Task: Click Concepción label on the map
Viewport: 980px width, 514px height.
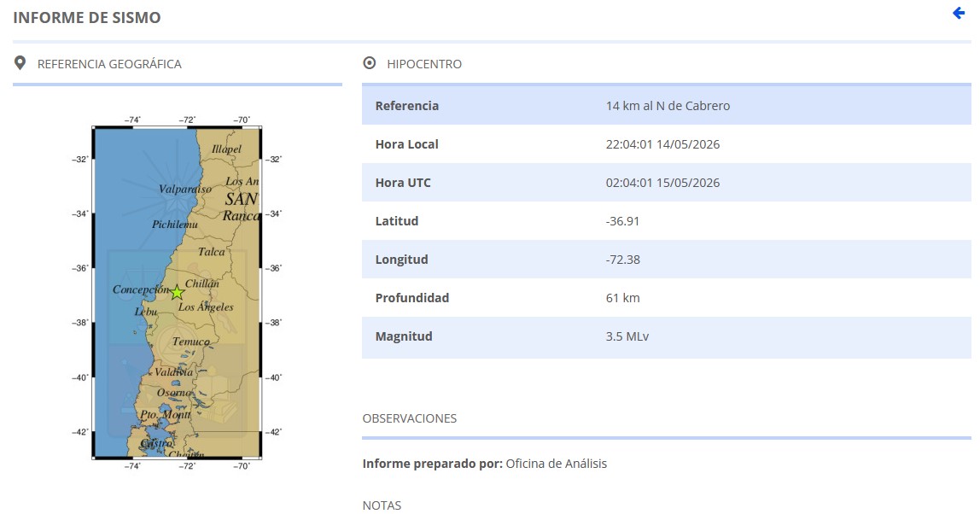Action: click(x=141, y=289)
